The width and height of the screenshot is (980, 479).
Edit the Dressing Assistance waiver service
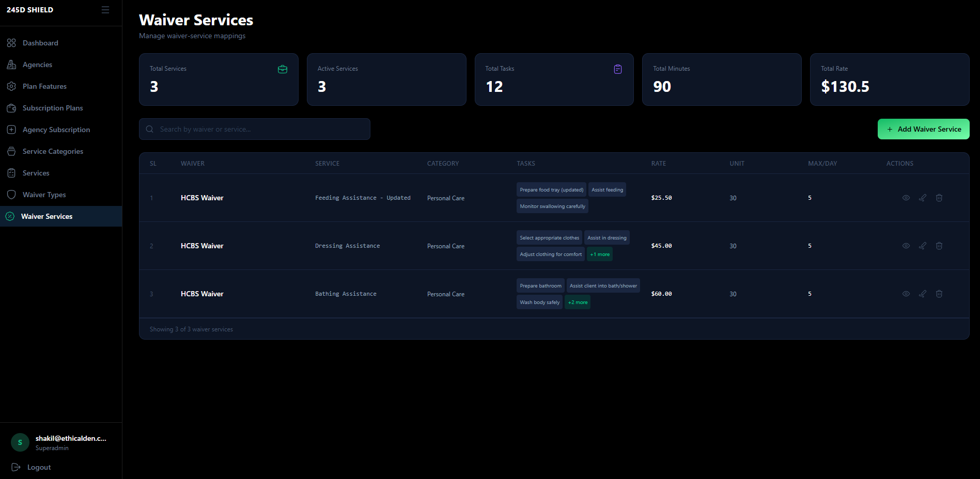923,246
